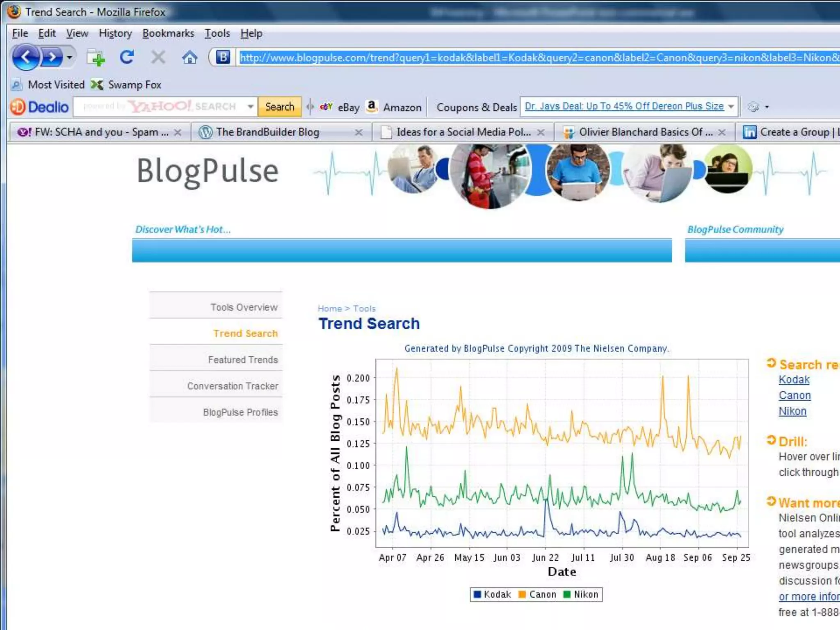Click the browser Back arrow button
Screen dimensions: 840x630
25,57
